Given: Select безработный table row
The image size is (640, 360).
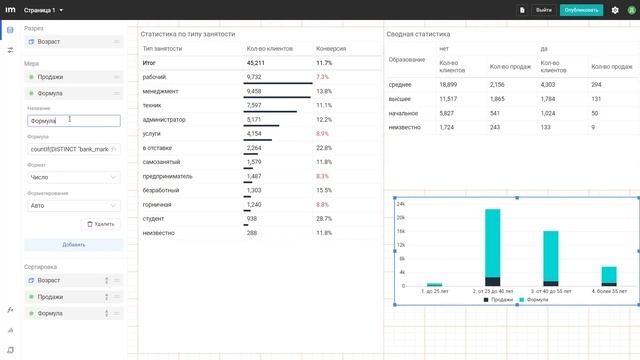Looking at the screenshot, I should point(260,190).
